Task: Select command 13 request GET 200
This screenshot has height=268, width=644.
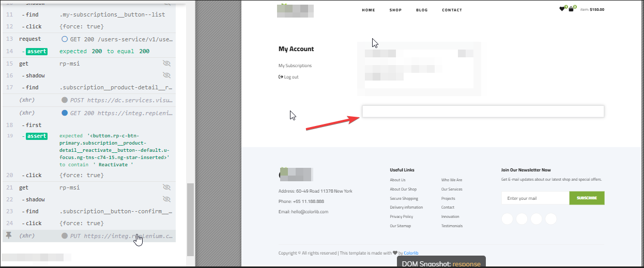Action: (89, 39)
